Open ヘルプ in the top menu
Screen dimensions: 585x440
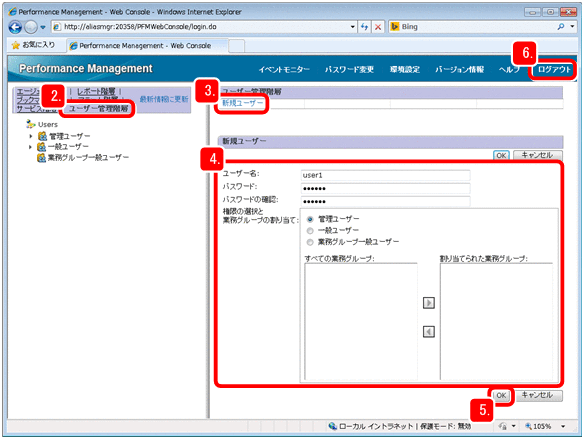click(x=509, y=69)
